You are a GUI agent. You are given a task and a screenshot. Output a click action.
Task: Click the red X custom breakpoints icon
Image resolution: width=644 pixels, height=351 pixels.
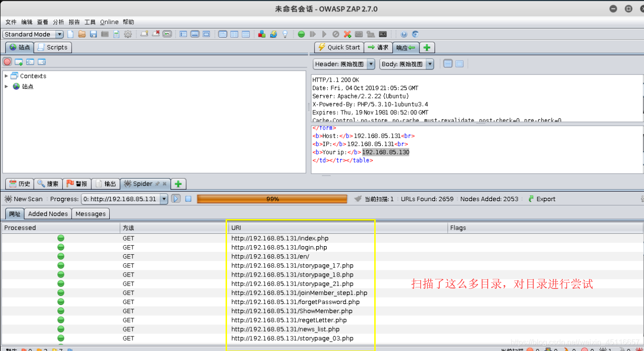pyautogui.click(x=348, y=34)
